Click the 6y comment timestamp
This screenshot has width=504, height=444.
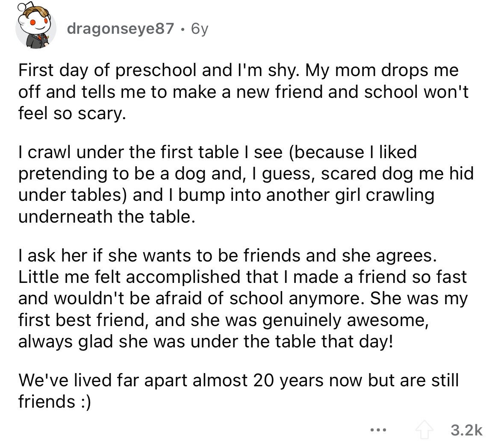point(200,29)
